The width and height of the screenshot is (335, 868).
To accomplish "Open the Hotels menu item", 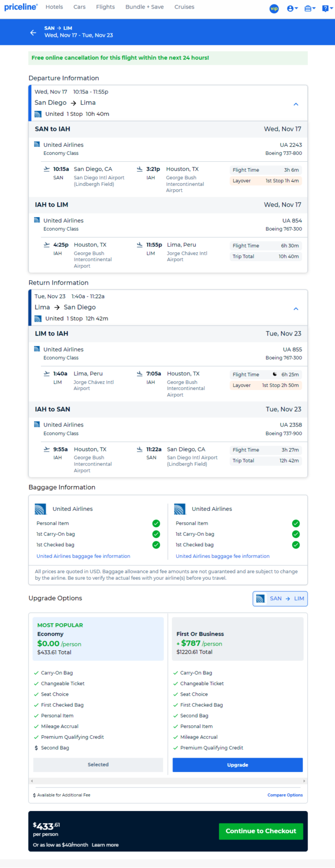I will click(x=54, y=7).
